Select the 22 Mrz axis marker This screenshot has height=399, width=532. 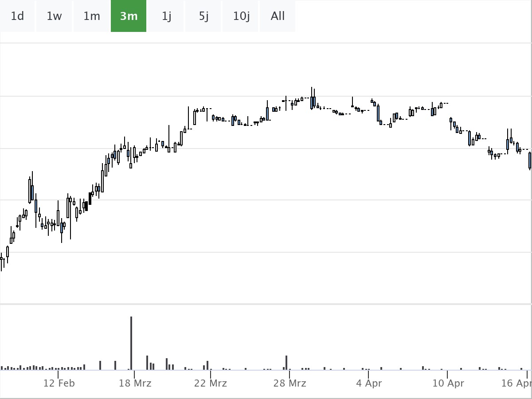[x=211, y=383]
